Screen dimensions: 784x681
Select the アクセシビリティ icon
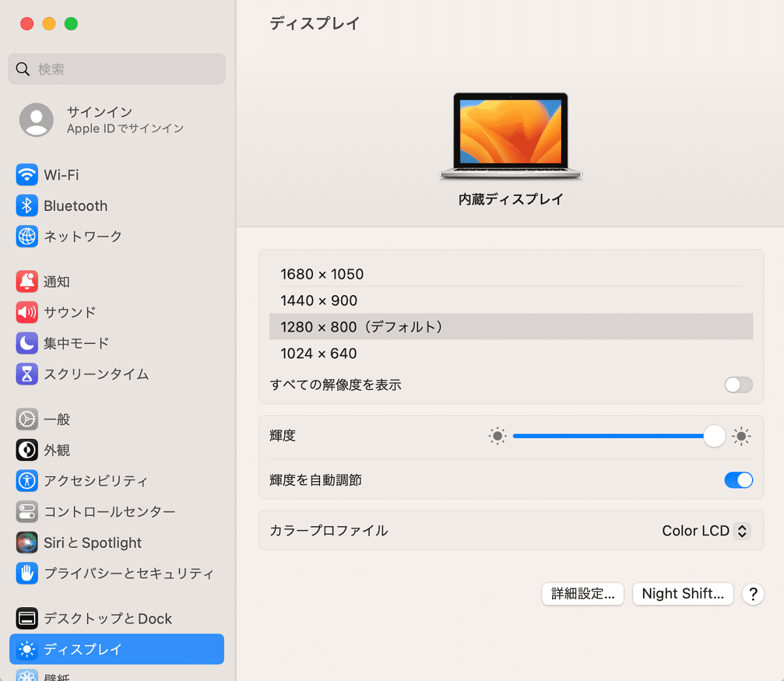point(27,481)
